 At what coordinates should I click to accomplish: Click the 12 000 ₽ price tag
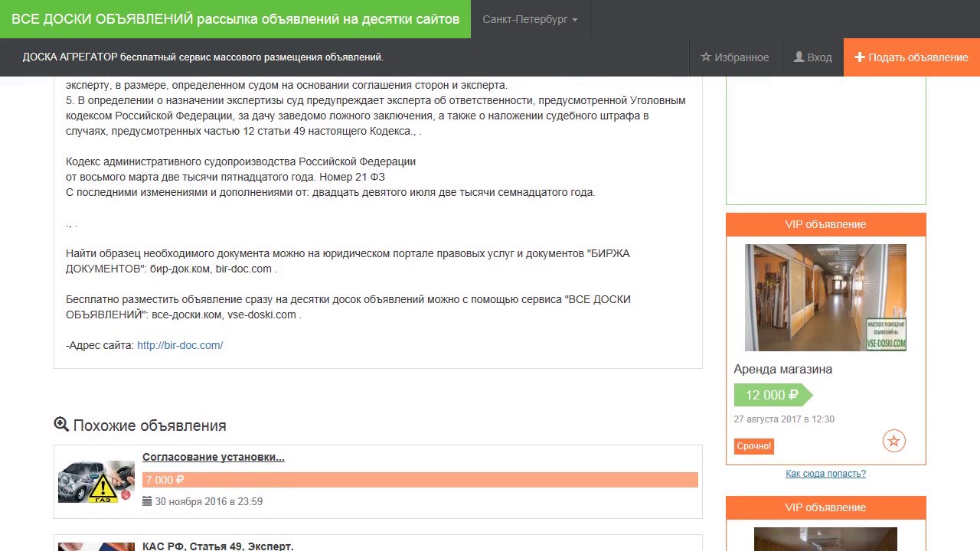[x=772, y=395]
